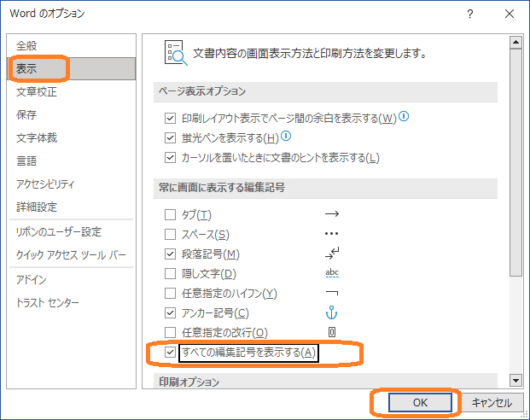530x420 pixels.
Task: Uncheck すべての編集記号を表示する(A)
Action: 170,352
